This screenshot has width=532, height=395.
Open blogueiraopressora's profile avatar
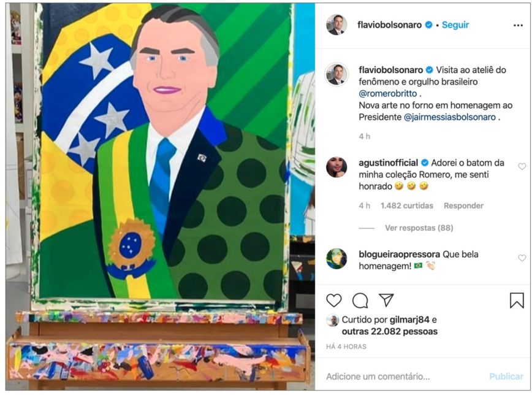tap(336, 258)
